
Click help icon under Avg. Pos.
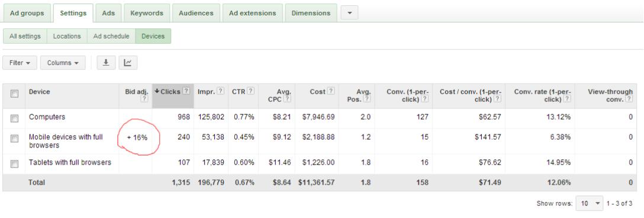[x=367, y=99]
